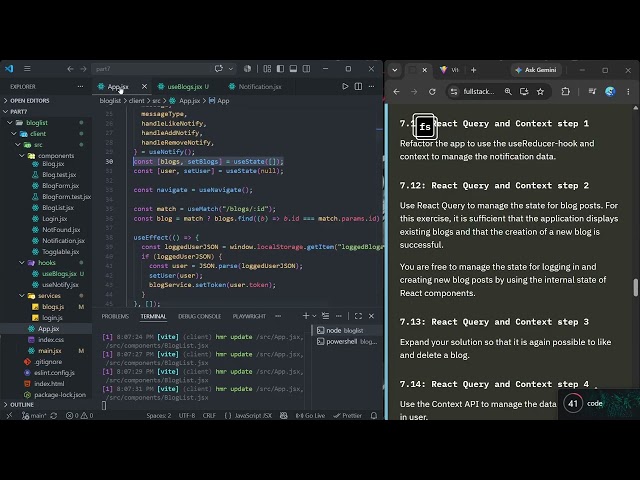Select the powershell terminal entry
Image resolution: width=640 pixels, height=480 pixels.
pyautogui.click(x=346, y=341)
